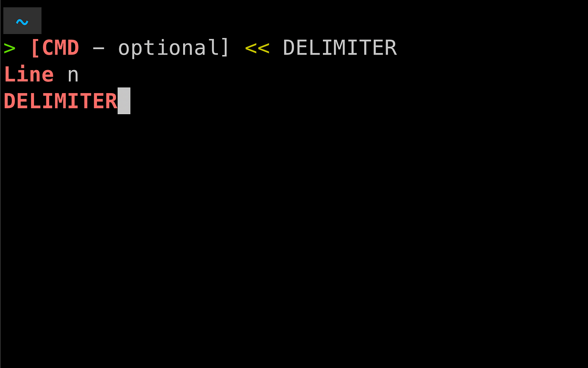Click the green prompt arrow symbol
Screen dimensions: 588x368
click(9, 48)
